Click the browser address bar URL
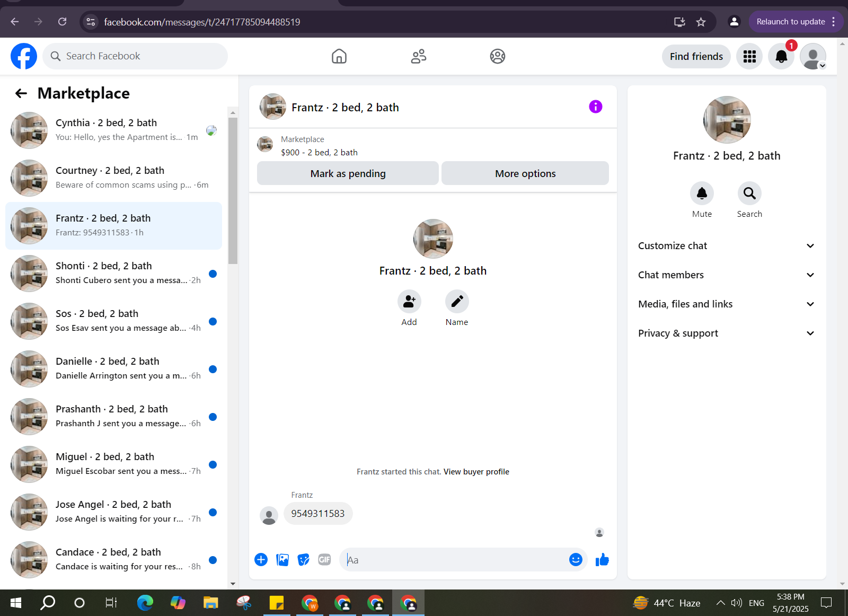Image resolution: width=848 pixels, height=616 pixels. pos(202,22)
